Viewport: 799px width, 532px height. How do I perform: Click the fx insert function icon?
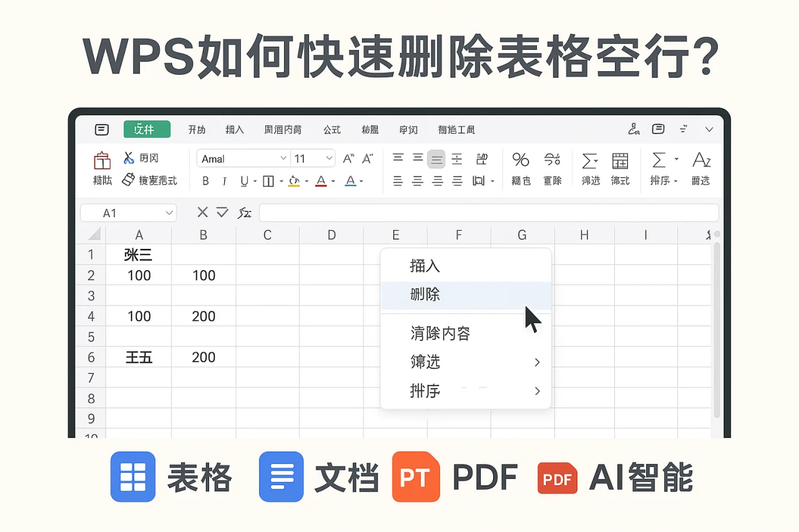tap(244, 213)
